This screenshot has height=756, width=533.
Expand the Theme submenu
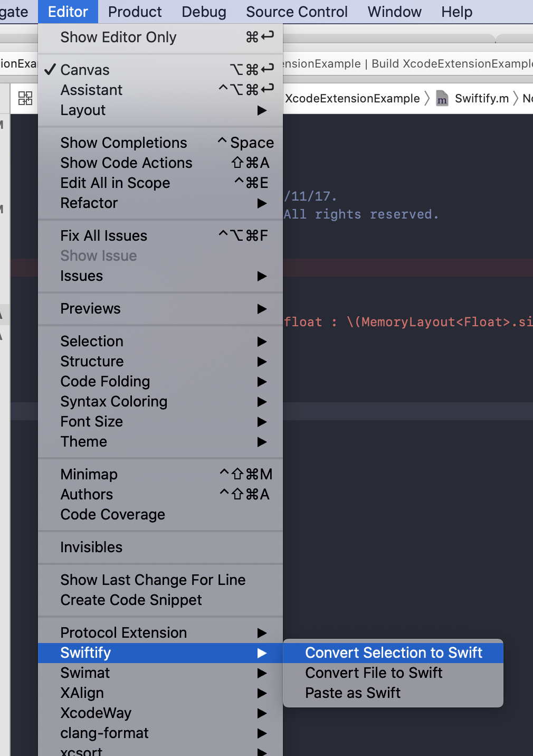coord(160,441)
